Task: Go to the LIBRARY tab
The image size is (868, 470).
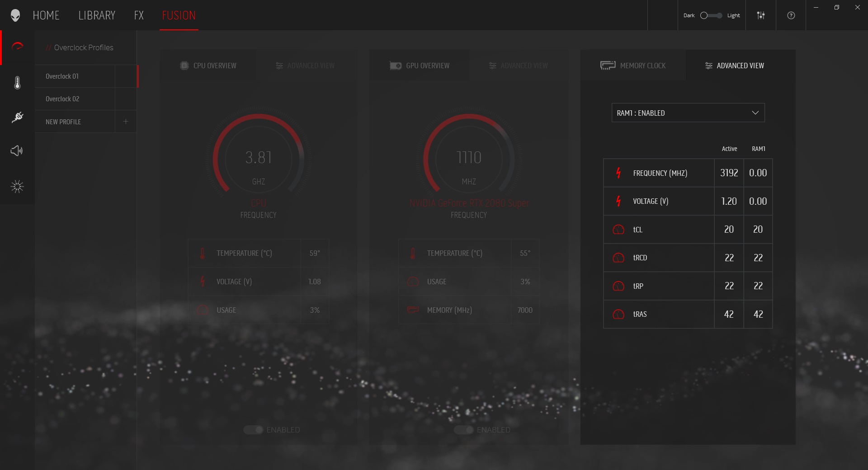Action: pos(97,15)
